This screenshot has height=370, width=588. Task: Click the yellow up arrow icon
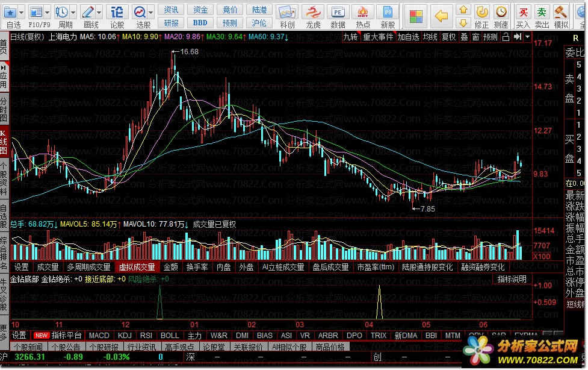pyautogui.click(x=463, y=10)
